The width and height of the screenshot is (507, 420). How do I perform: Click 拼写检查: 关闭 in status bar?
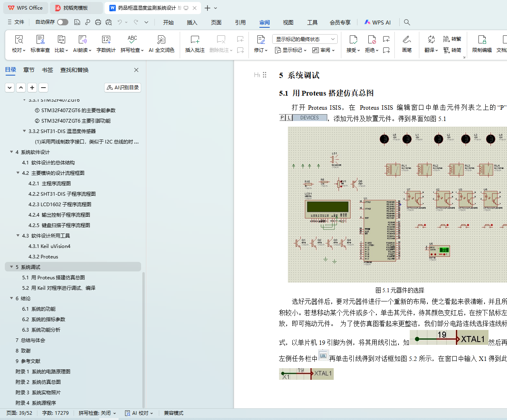click(97, 413)
